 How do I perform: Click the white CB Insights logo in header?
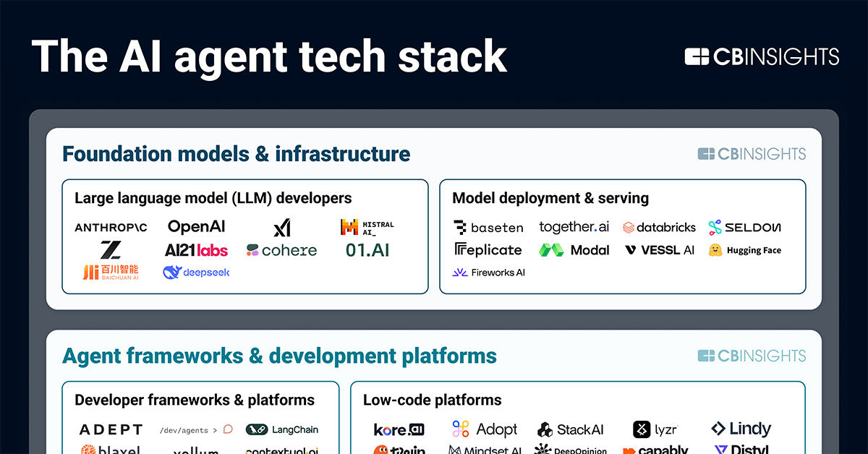tap(762, 57)
